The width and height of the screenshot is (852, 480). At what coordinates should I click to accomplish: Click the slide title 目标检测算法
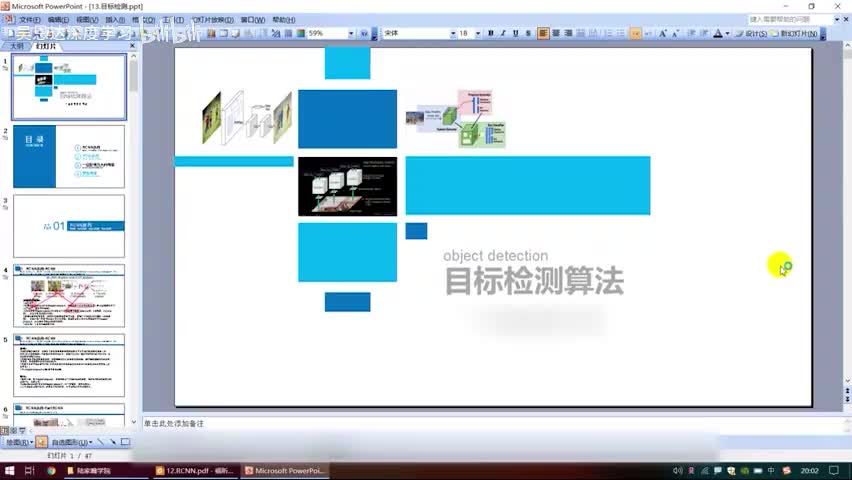pyautogui.click(x=534, y=281)
